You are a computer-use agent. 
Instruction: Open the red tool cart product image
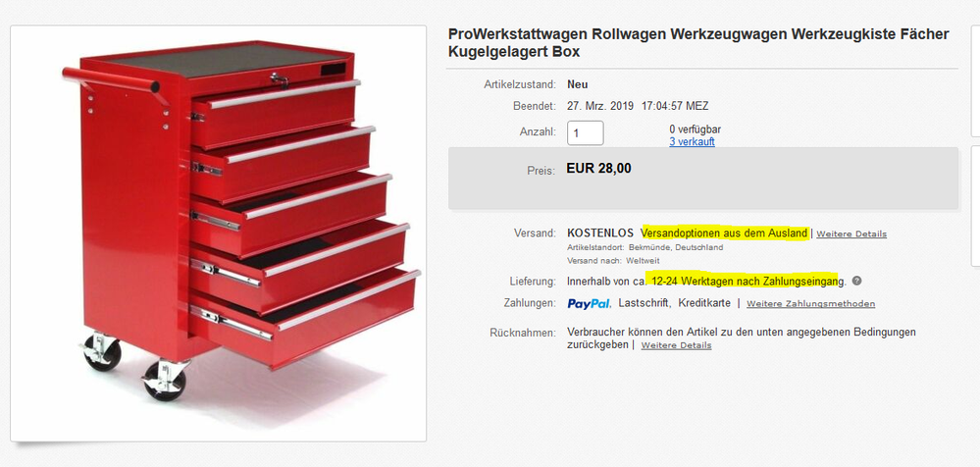(218, 233)
